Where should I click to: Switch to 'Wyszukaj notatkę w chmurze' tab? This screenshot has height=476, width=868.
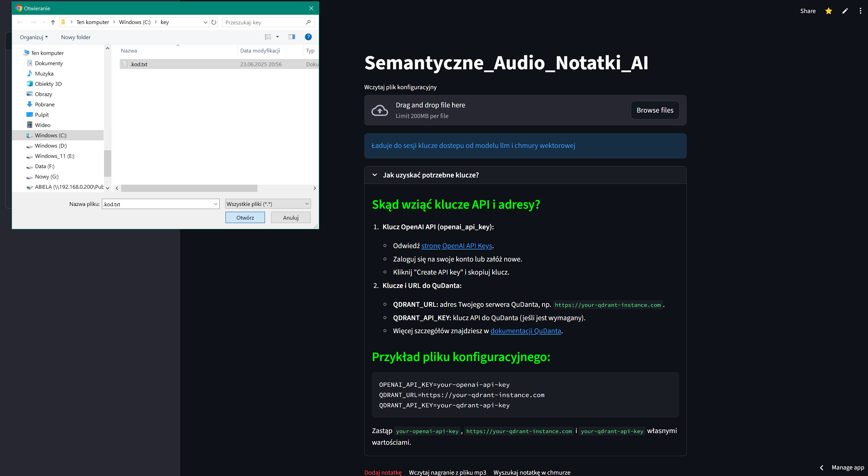(532, 472)
